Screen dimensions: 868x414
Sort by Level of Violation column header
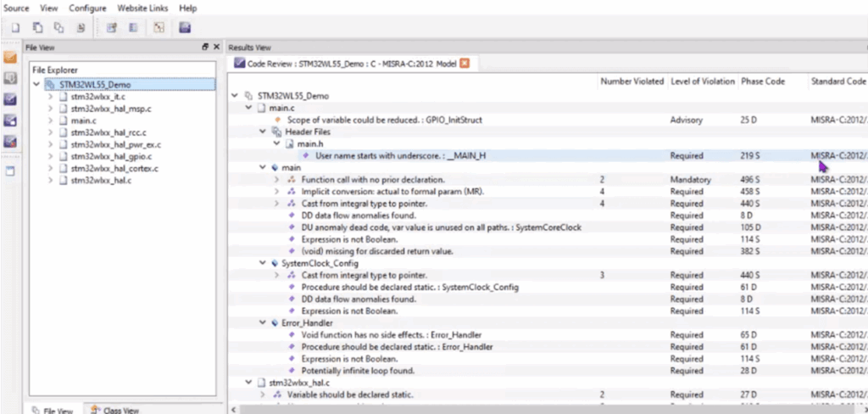[703, 81]
